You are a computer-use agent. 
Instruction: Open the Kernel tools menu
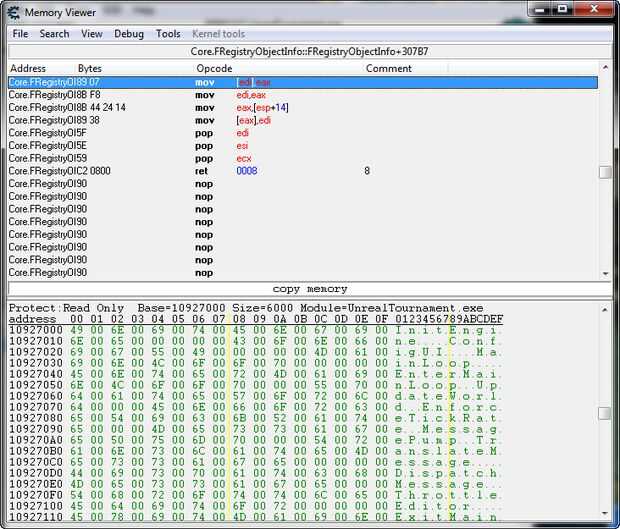tap(218, 34)
